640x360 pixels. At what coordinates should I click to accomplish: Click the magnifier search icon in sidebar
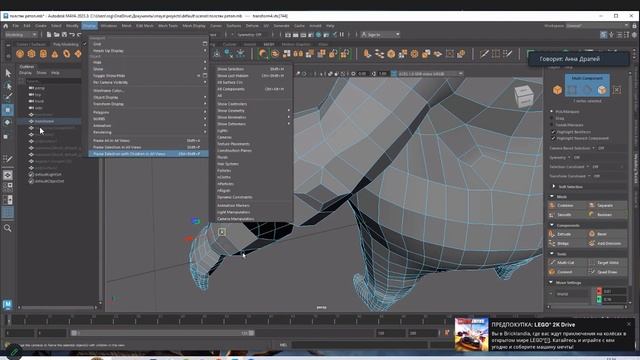[x=7, y=228]
